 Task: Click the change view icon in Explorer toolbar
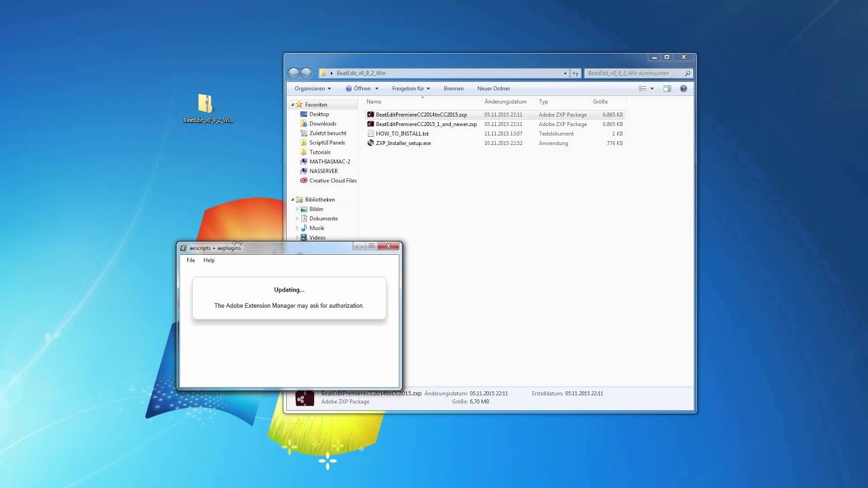pyautogui.click(x=642, y=89)
